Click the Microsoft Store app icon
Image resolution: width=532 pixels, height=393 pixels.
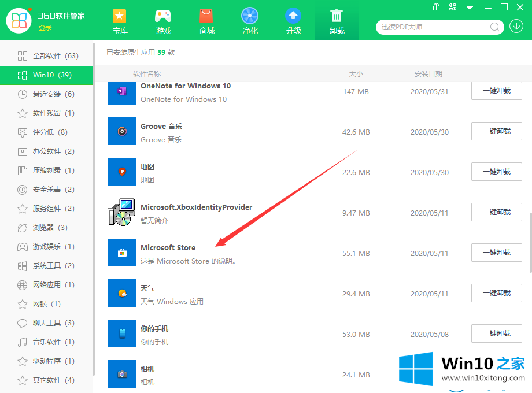[x=122, y=253]
